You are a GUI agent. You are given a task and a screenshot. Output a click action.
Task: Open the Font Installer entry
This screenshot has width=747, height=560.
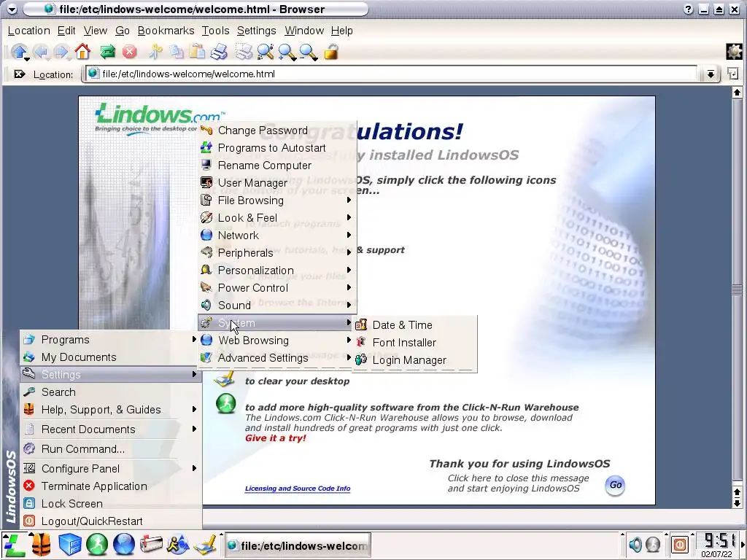414,343
